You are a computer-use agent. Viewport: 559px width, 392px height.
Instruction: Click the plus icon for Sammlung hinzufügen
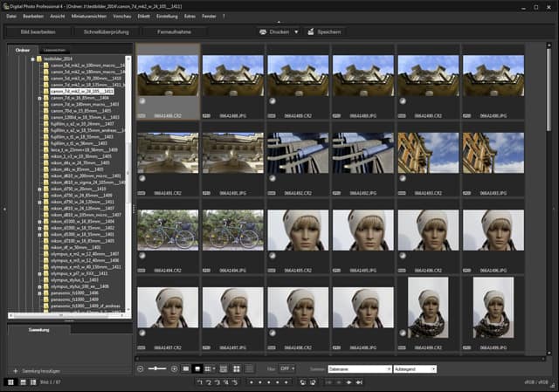click(x=15, y=371)
